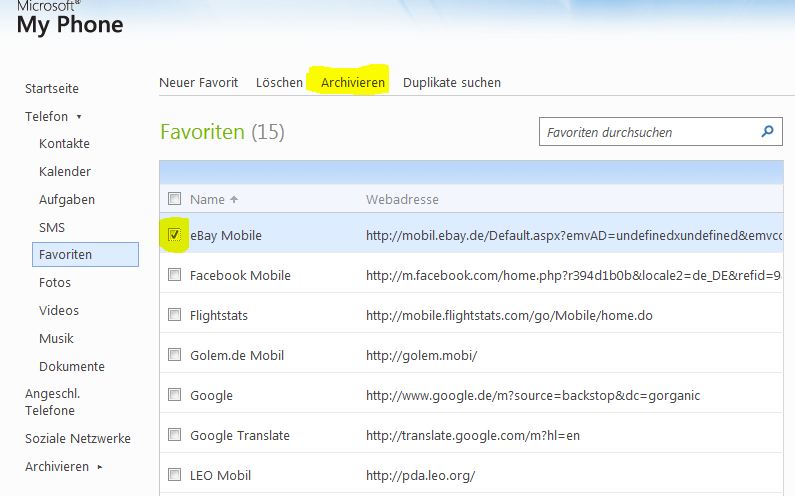Click the Google favorite name

211,396
